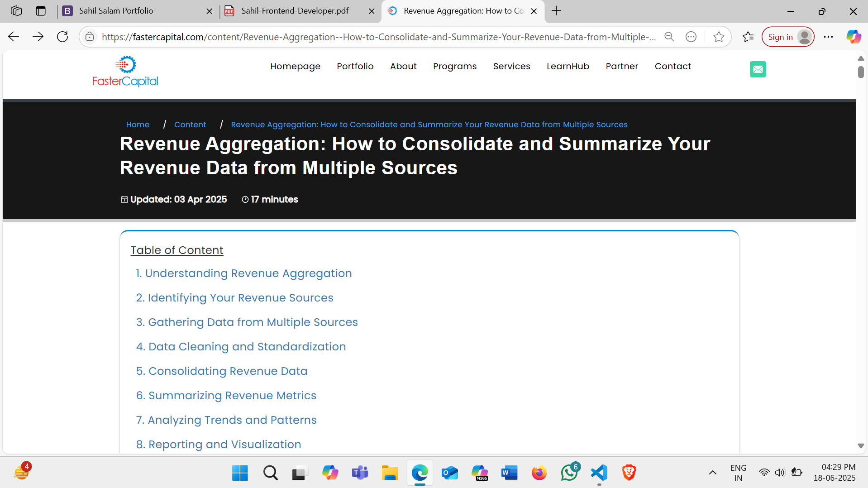This screenshot has height=488, width=868.
Task: Open Visual Studio Code from taskbar
Action: pos(599,473)
